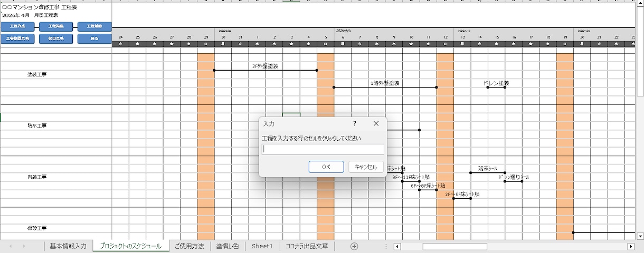Click the 2026/4/6 week header
Image resolution: width=644 pixels, height=253 pixels.
(x=343, y=31)
